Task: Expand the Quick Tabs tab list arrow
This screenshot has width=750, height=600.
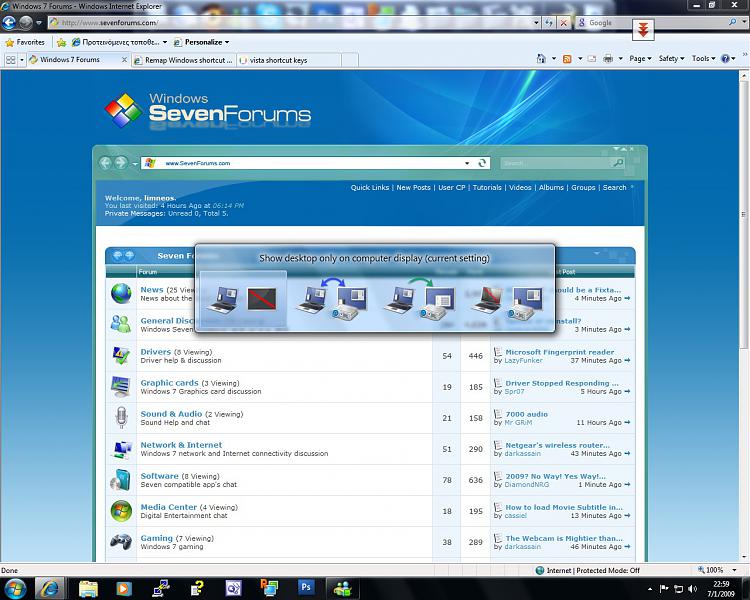Action: point(22,60)
